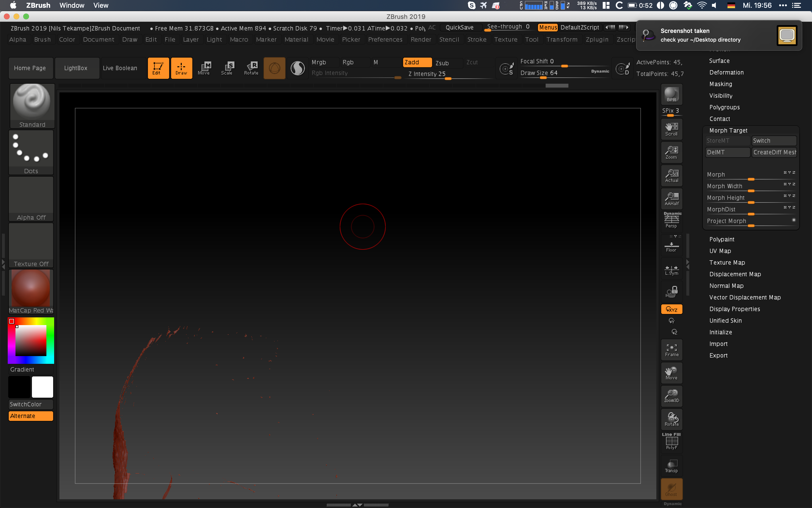Viewport: 812px width, 508px height.
Task: Toggle the Draw mode button
Action: tap(181, 68)
